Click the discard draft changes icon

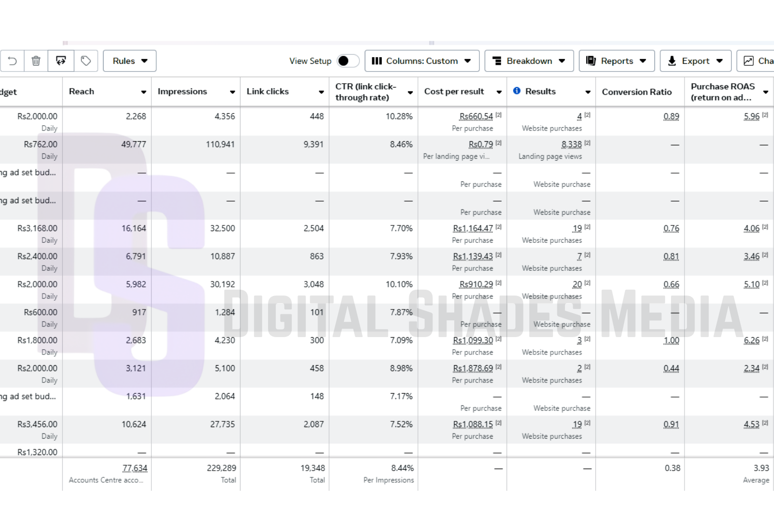click(61, 61)
